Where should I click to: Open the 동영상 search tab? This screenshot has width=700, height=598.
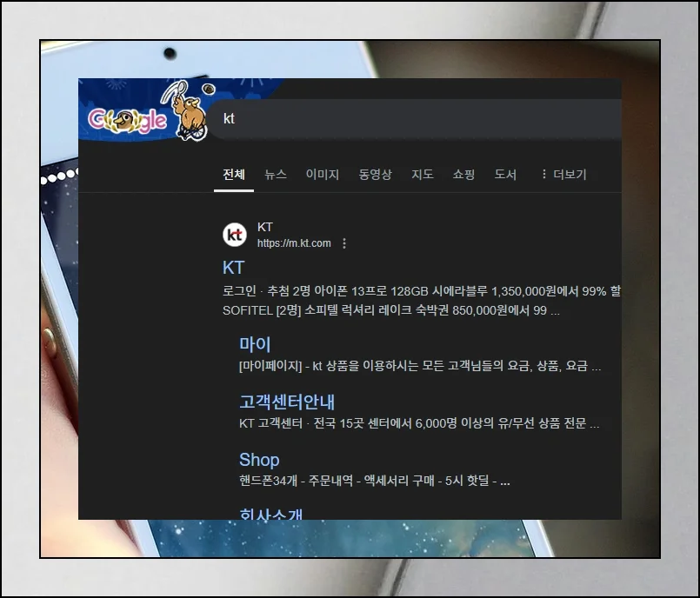coord(374,175)
